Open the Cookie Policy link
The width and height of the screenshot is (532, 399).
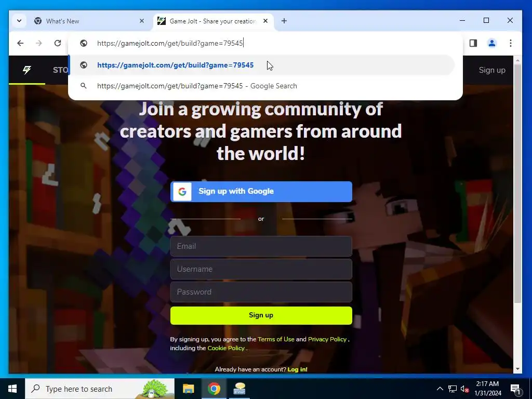click(226, 348)
